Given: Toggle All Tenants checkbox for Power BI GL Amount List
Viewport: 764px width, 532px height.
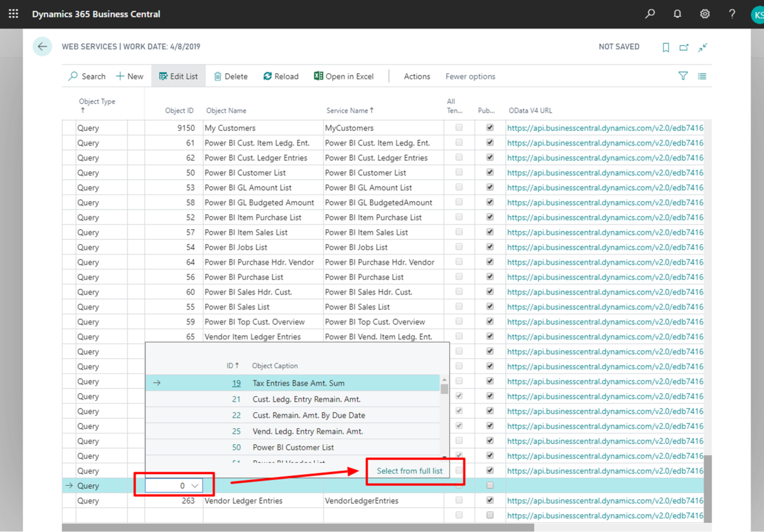Looking at the screenshot, I should 459,187.
